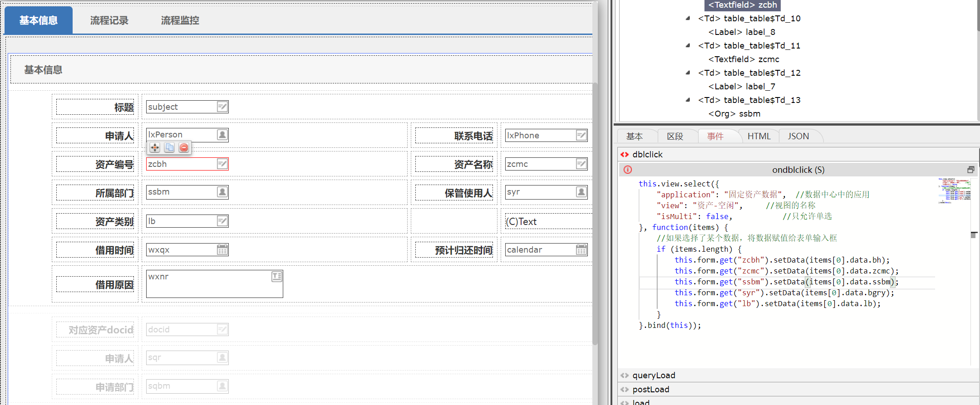The height and width of the screenshot is (405, 980).
Task: Switch to the 流程记录 tab
Action: click(x=109, y=20)
